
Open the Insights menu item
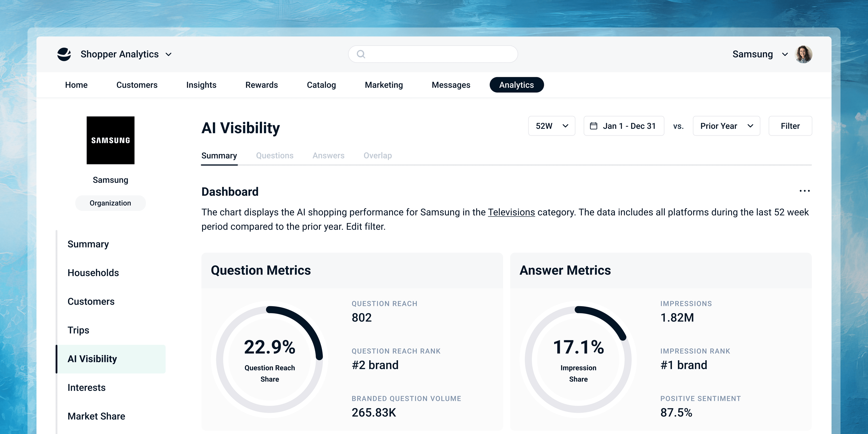click(x=201, y=85)
